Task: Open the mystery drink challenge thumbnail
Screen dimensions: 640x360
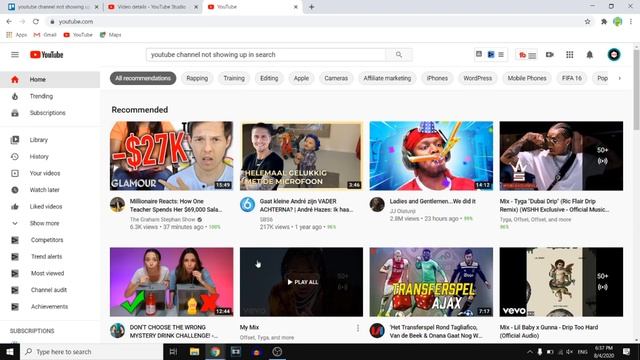Action: 171,282
